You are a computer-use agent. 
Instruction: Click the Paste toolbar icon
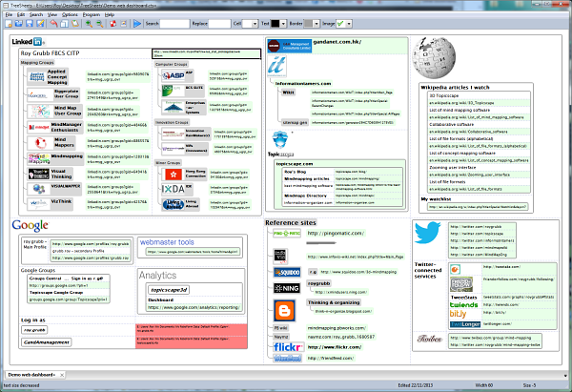click(x=74, y=24)
